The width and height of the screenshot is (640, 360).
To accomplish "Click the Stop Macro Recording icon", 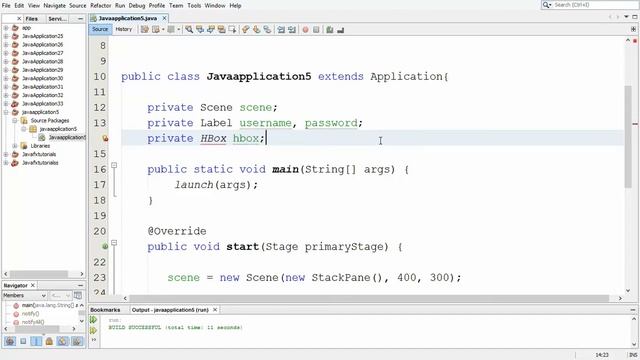I will tap(316, 29).
